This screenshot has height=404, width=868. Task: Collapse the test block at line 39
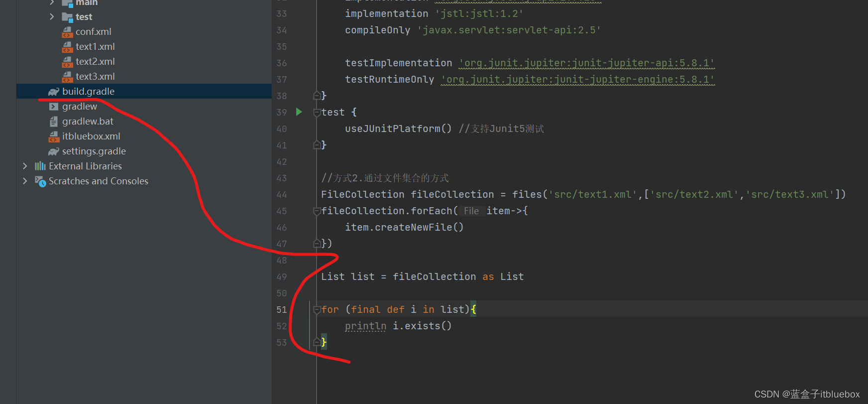[x=317, y=113]
